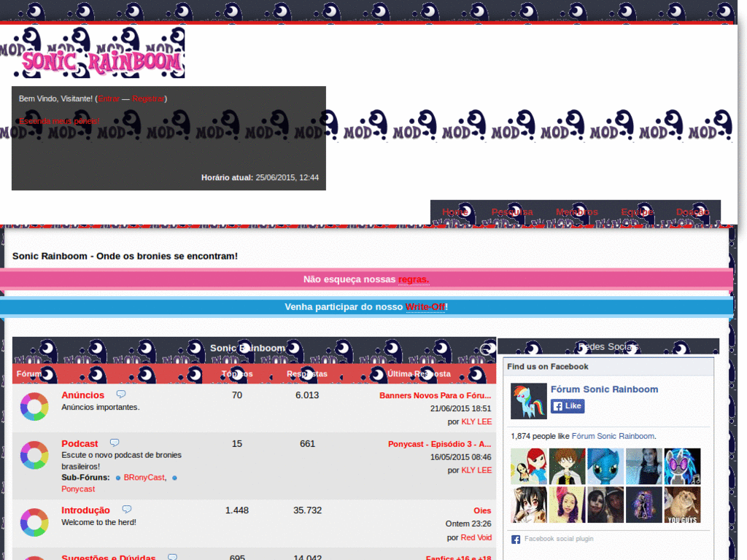Open the Anúncios forum

coord(83,394)
